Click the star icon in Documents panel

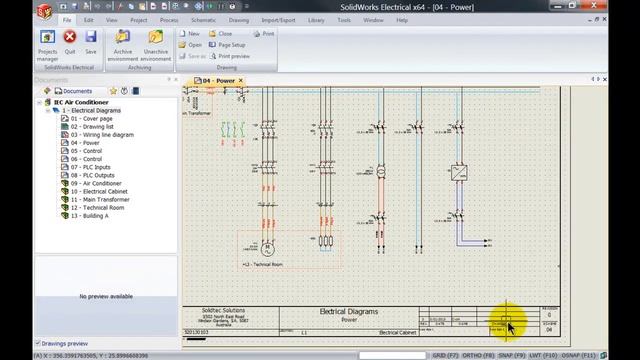point(113,91)
